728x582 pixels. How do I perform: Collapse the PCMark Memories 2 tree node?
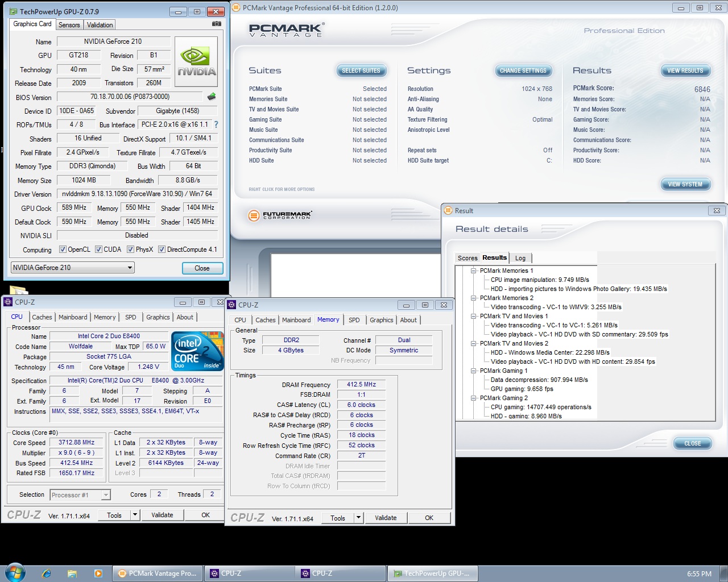[473, 298]
